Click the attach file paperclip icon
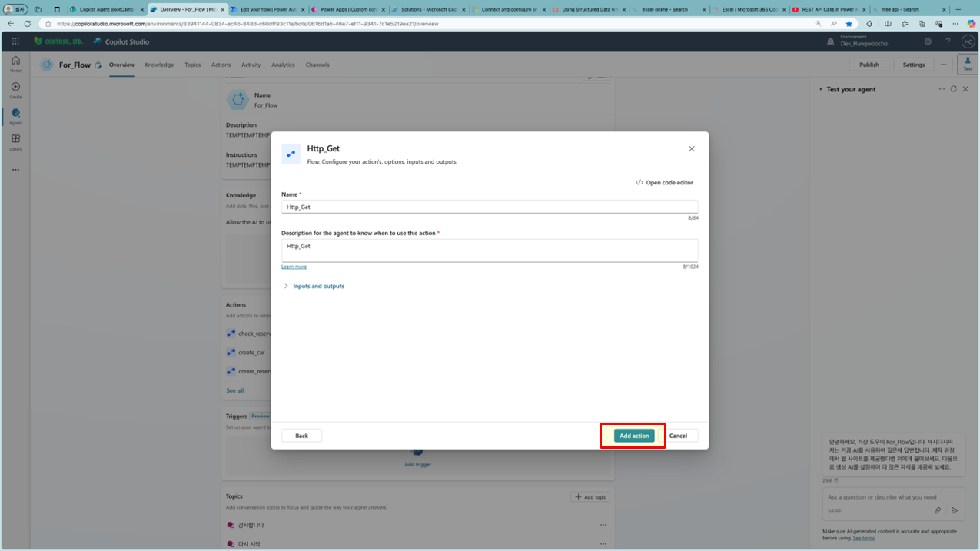Viewport: 980px width, 551px height. [x=938, y=510]
